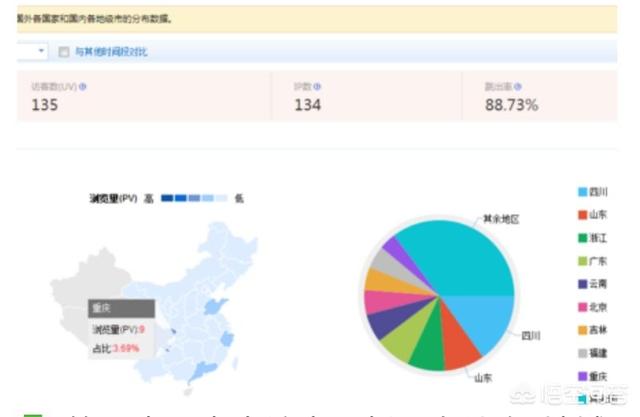Click the 其余地区 pie chart label
Viewport: 640px width, 417px height.
[x=501, y=220]
